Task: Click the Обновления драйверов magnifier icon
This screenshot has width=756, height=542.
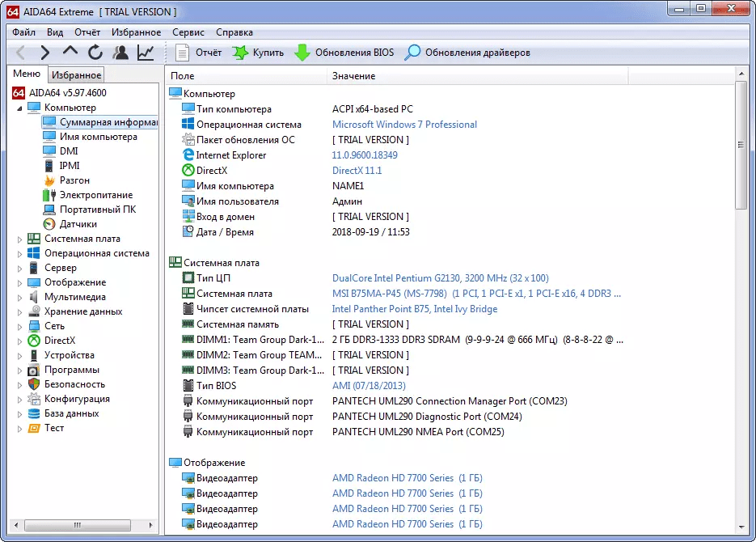Action: tap(412, 52)
